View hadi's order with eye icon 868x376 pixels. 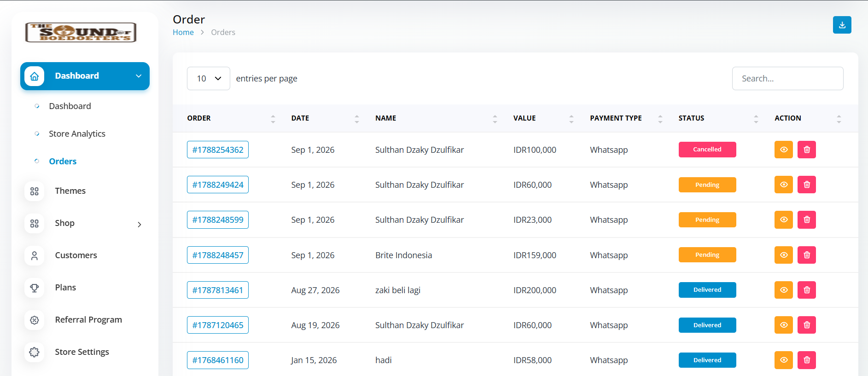[x=783, y=360]
